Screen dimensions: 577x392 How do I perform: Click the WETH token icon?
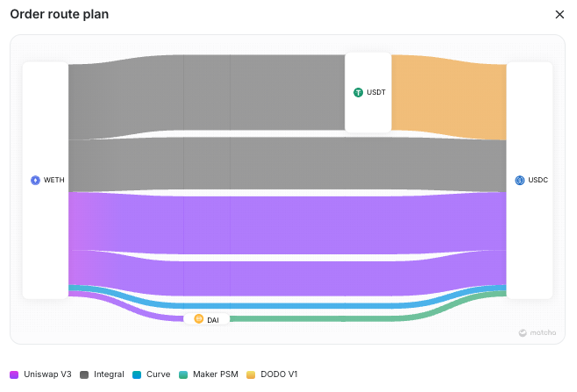36,181
